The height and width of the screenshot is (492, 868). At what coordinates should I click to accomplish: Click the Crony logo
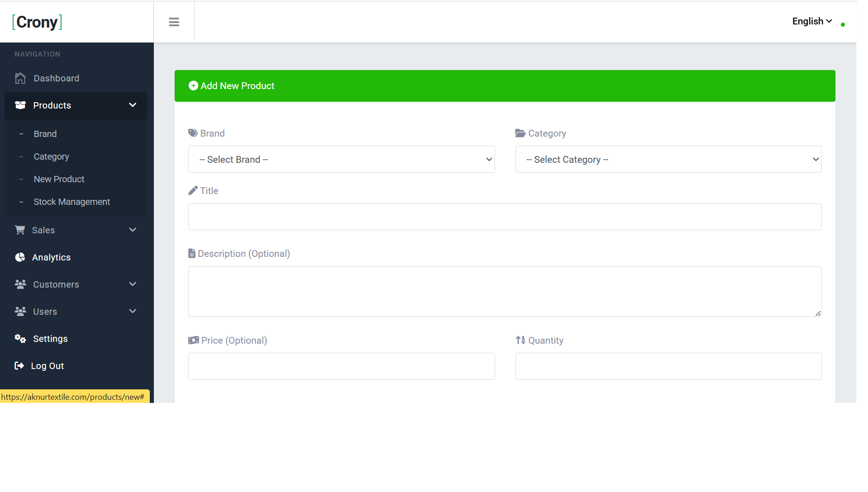[37, 22]
